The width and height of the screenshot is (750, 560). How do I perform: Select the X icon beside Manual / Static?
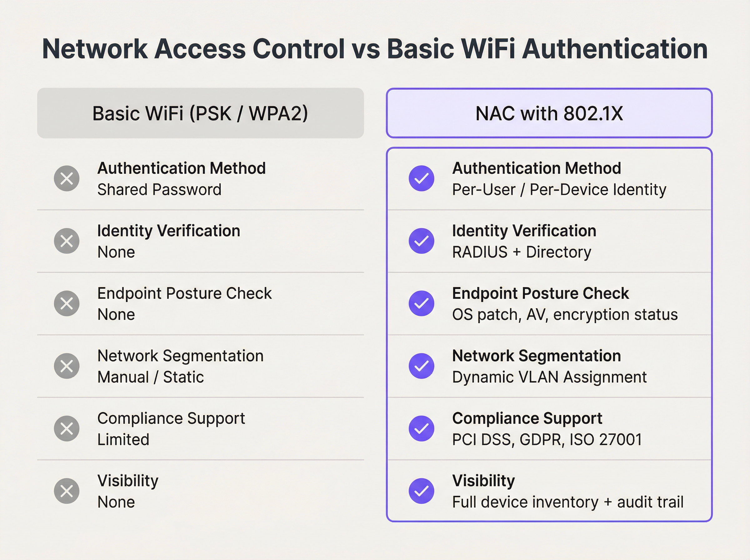(x=67, y=366)
